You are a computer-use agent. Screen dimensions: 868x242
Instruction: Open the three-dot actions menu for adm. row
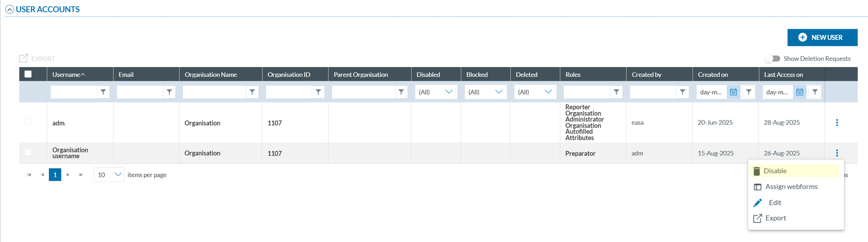(837, 123)
